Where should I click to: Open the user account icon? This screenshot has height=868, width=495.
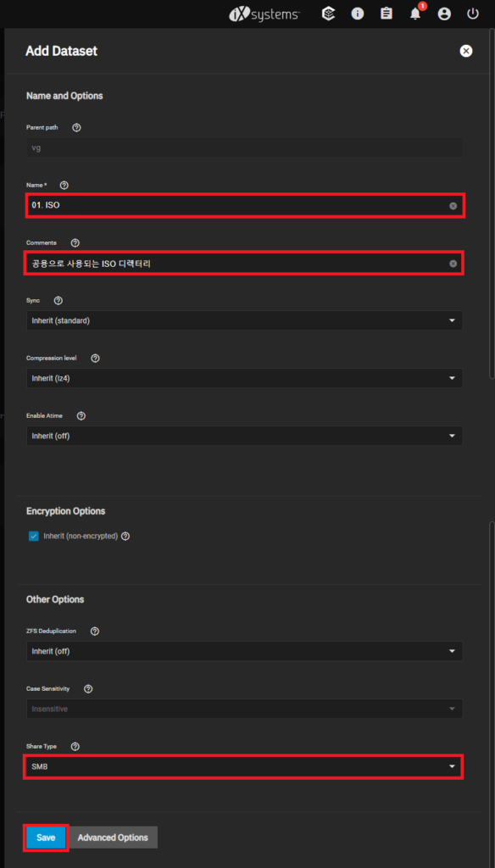click(444, 14)
